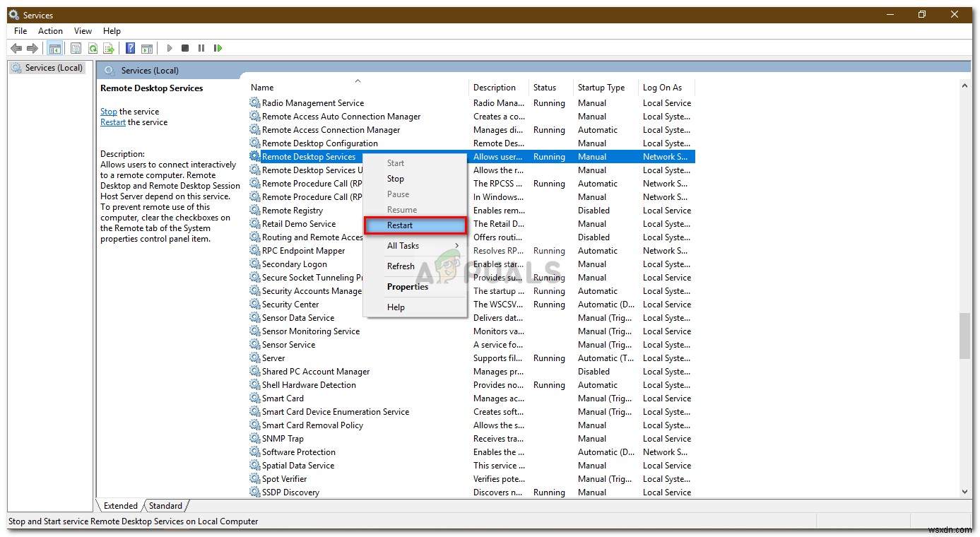Click the gear icon beside SNMP Trap
The image size is (980, 537).
coord(255,439)
